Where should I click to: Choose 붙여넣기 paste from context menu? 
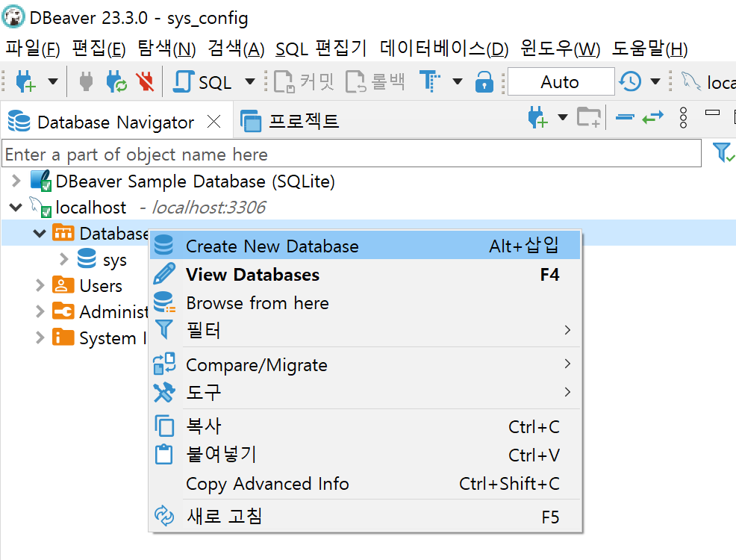point(365,455)
